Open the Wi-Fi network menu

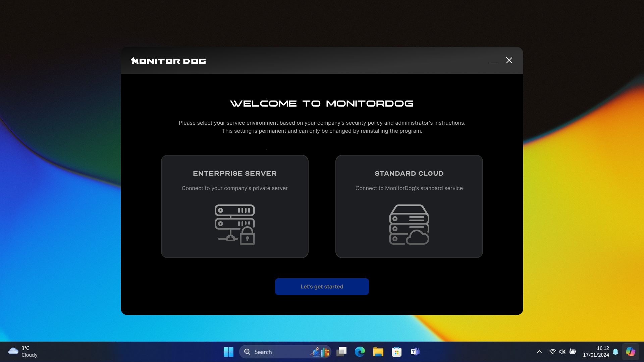pyautogui.click(x=552, y=352)
